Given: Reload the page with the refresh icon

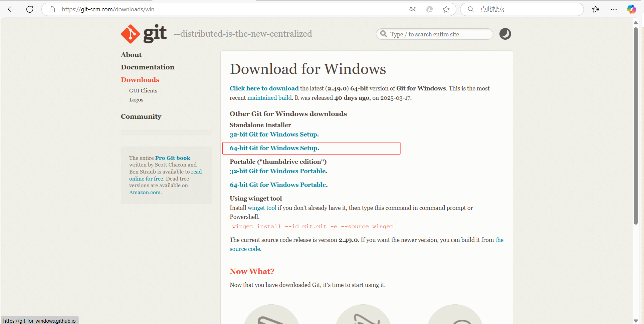Looking at the screenshot, I should (30, 9).
